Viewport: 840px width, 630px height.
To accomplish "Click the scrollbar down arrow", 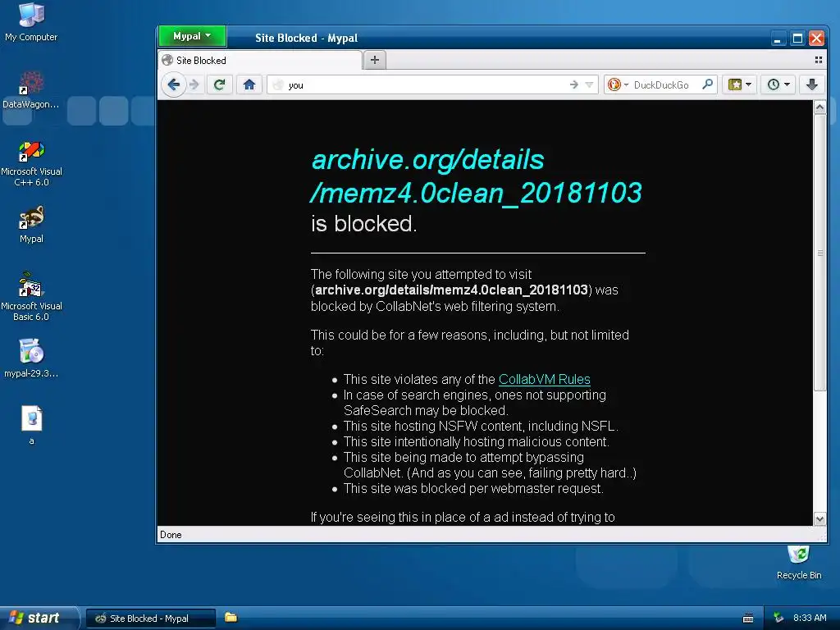I will pyautogui.click(x=819, y=518).
